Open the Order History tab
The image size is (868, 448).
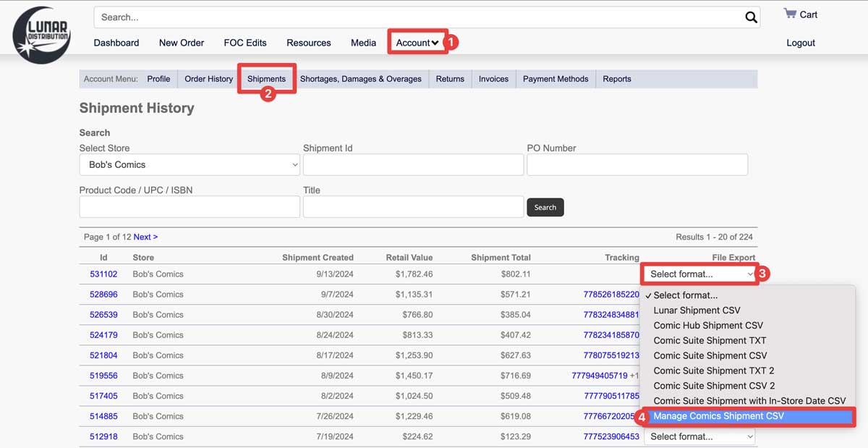point(208,79)
